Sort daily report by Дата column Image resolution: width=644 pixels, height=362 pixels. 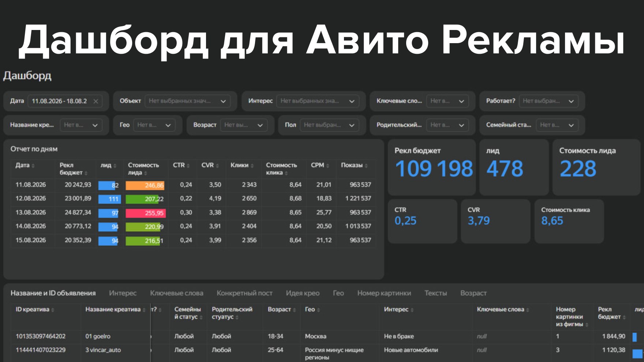click(x=25, y=165)
